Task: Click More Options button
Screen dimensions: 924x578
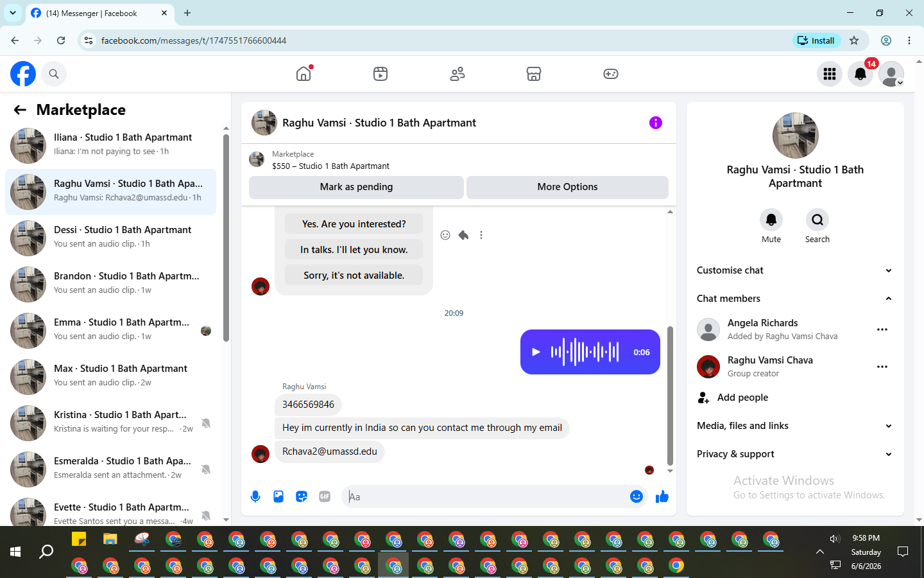Action: [567, 187]
